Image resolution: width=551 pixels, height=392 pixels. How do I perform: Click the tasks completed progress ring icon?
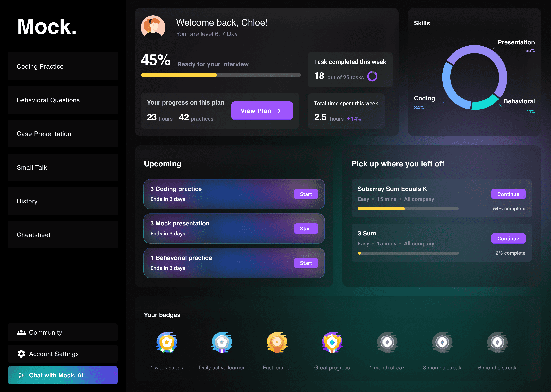pyautogui.click(x=372, y=76)
